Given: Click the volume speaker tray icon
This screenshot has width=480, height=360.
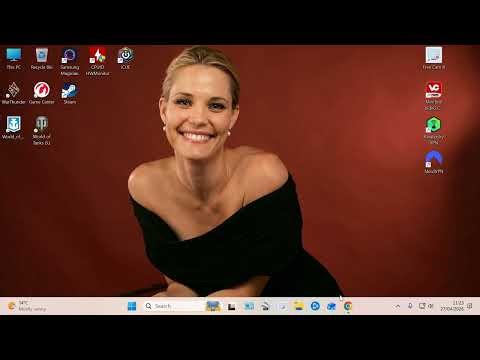Looking at the screenshot, I should (x=431, y=306).
